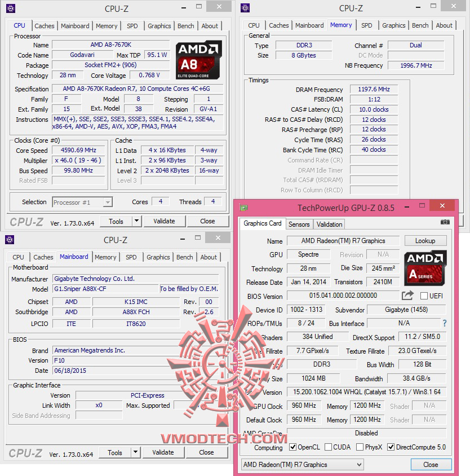The image size is (470, 476).
Task: Open Memory tab in CPU-Z Mainboard window
Action: click(x=105, y=257)
